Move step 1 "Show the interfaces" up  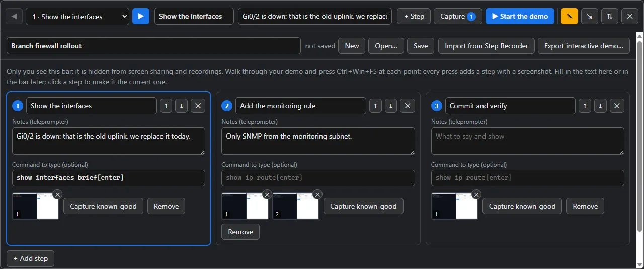(x=167, y=106)
